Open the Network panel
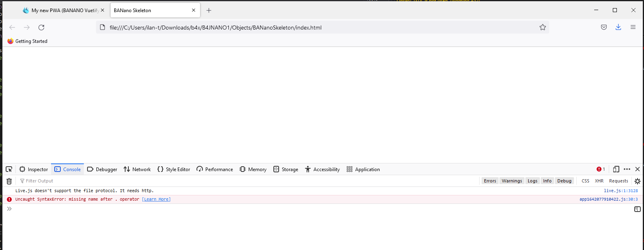The height and width of the screenshot is (250, 644). pos(137,169)
